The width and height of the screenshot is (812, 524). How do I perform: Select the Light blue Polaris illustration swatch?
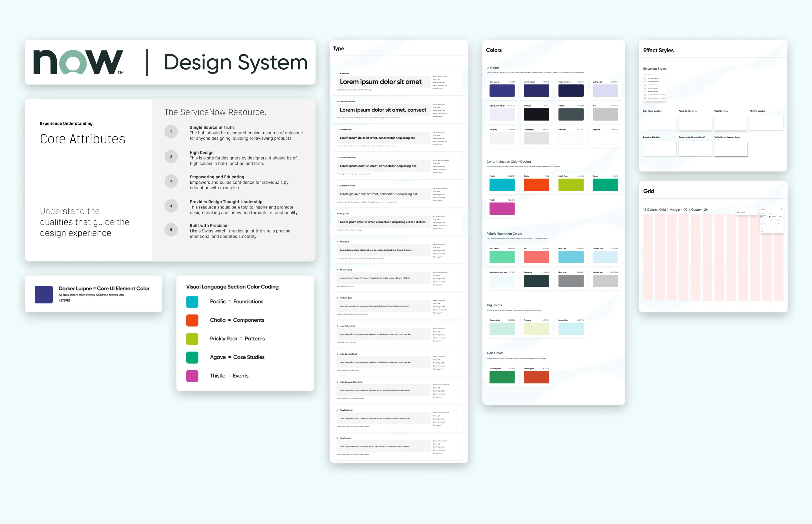571,257
